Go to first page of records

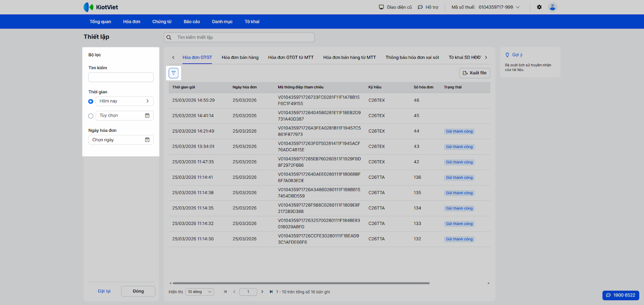(x=225, y=292)
